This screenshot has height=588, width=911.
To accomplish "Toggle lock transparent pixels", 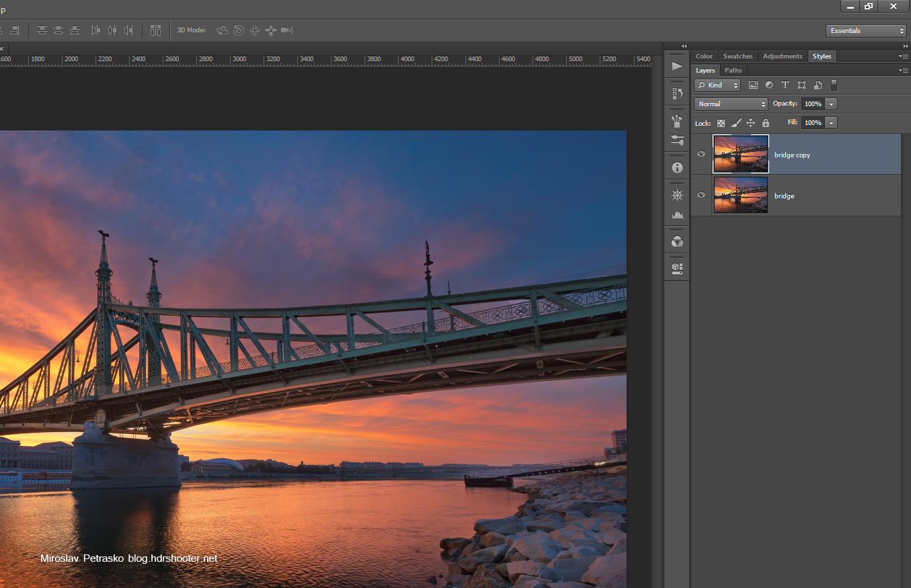I will tap(721, 123).
